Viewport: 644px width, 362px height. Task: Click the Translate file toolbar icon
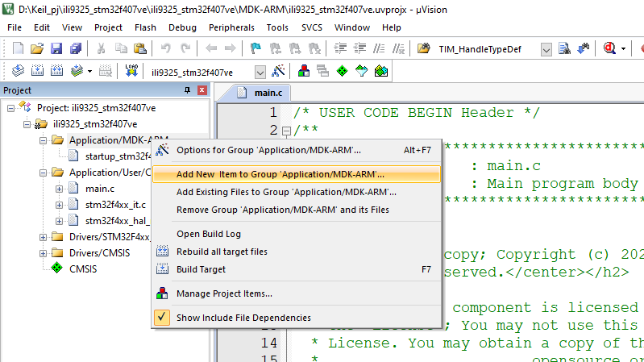[x=18, y=71]
